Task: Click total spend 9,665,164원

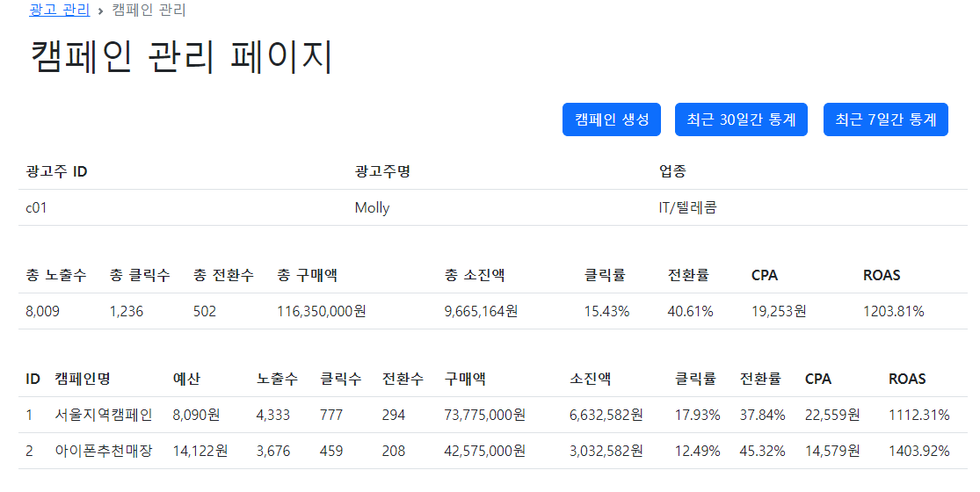Action: [481, 312]
